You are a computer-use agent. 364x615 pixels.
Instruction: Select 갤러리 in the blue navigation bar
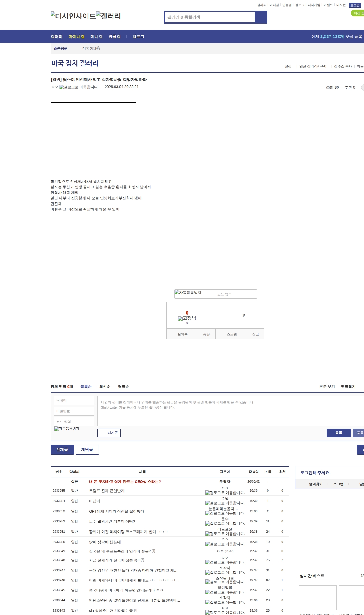[57, 37]
